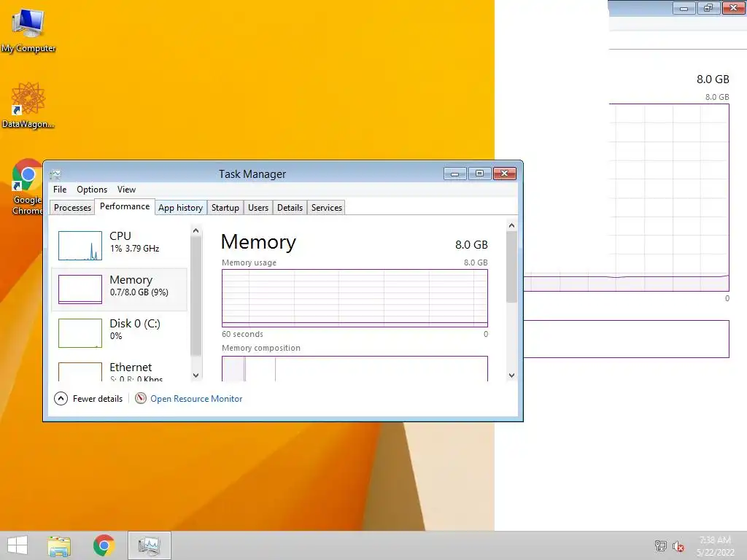
Task: Click the main pane scrollbar thumb
Action: [x=511, y=267]
